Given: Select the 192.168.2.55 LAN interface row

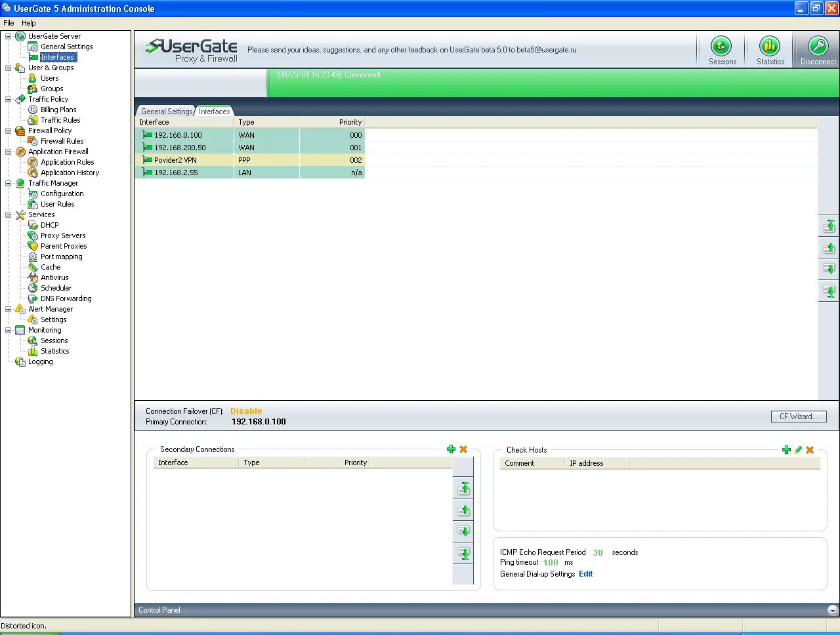Looking at the screenshot, I should (x=250, y=173).
